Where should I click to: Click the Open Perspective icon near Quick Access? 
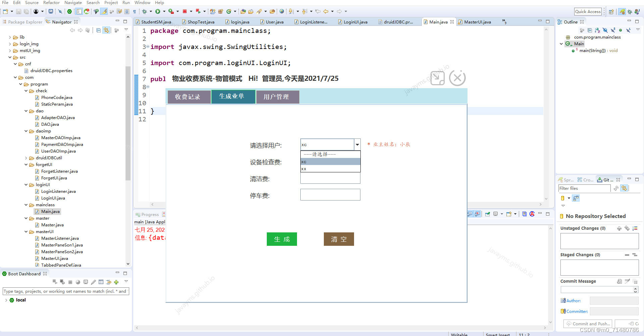tap(611, 12)
